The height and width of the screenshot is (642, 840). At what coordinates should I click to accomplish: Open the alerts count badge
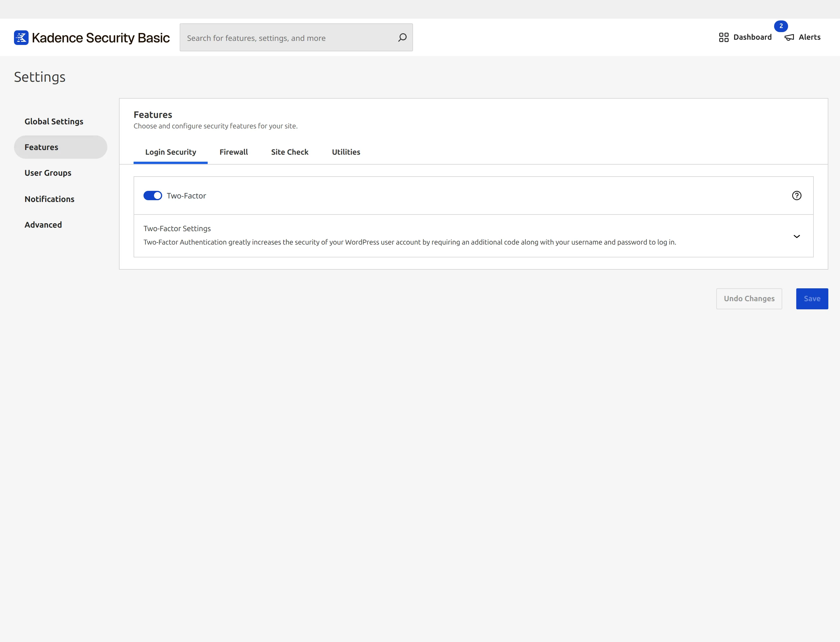[781, 26]
